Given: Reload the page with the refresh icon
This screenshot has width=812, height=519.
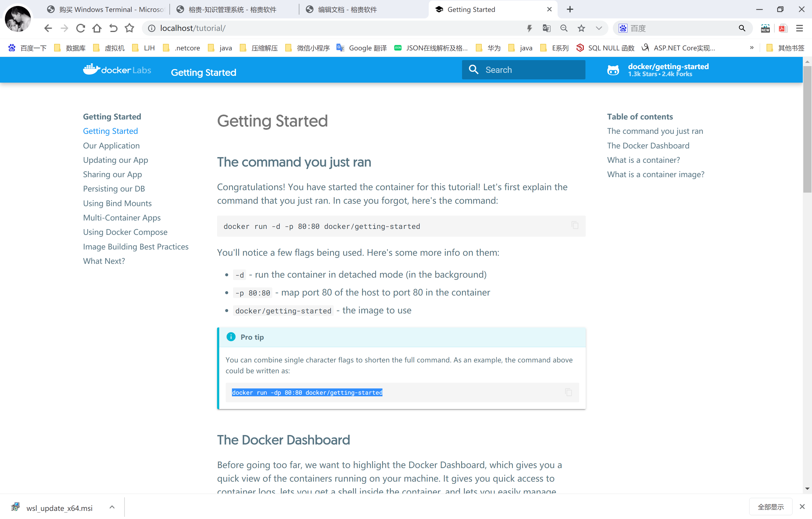Looking at the screenshot, I should [x=80, y=28].
